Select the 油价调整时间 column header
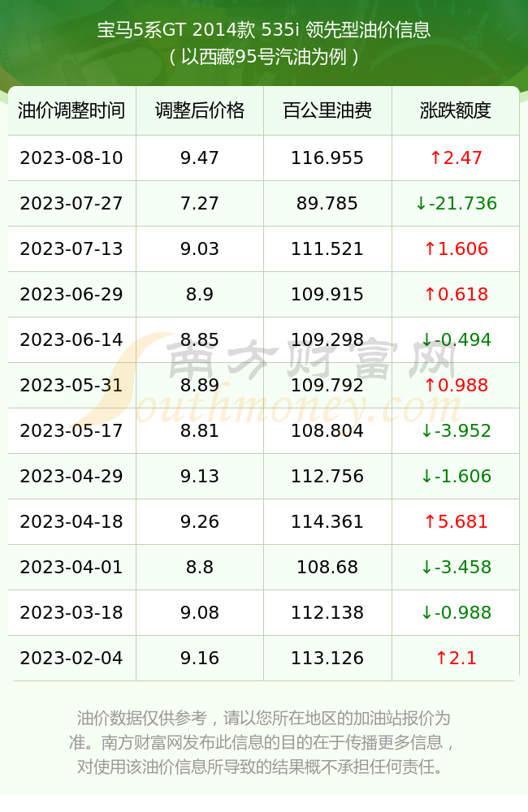The height and width of the screenshot is (812, 528). (x=71, y=110)
